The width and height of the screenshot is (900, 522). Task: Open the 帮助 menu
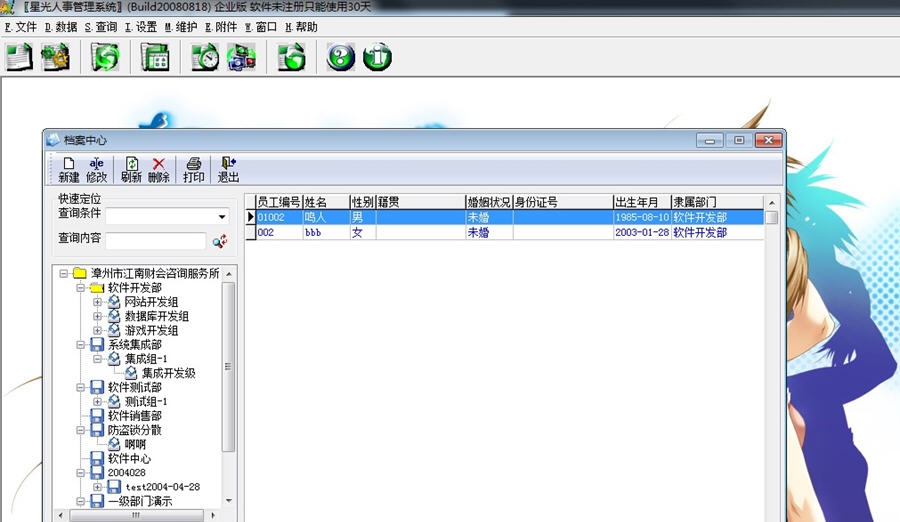[301, 27]
